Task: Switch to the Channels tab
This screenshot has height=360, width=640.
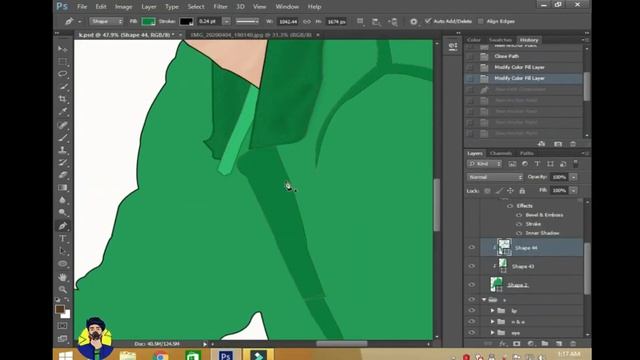Action: click(x=501, y=153)
